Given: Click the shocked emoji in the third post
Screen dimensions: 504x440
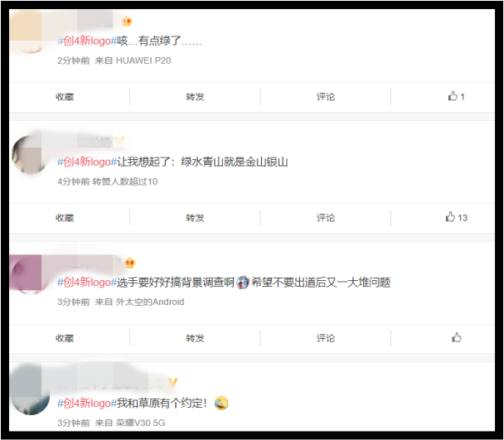Looking at the screenshot, I should (x=243, y=283).
